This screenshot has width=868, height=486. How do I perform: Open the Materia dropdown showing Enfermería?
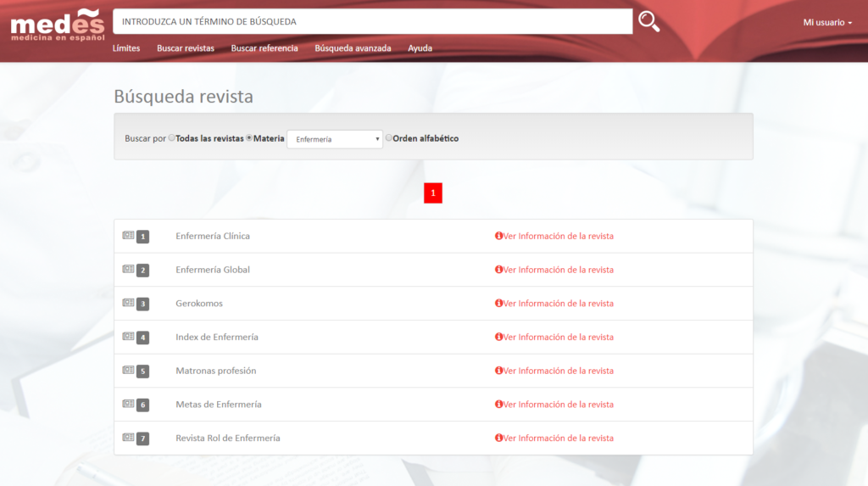(335, 139)
